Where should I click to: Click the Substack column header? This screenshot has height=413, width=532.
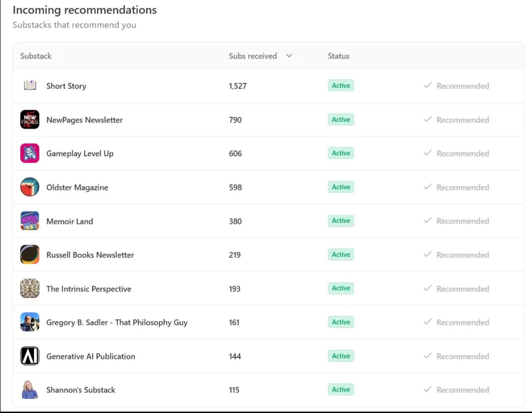click(x=36, y=56)
